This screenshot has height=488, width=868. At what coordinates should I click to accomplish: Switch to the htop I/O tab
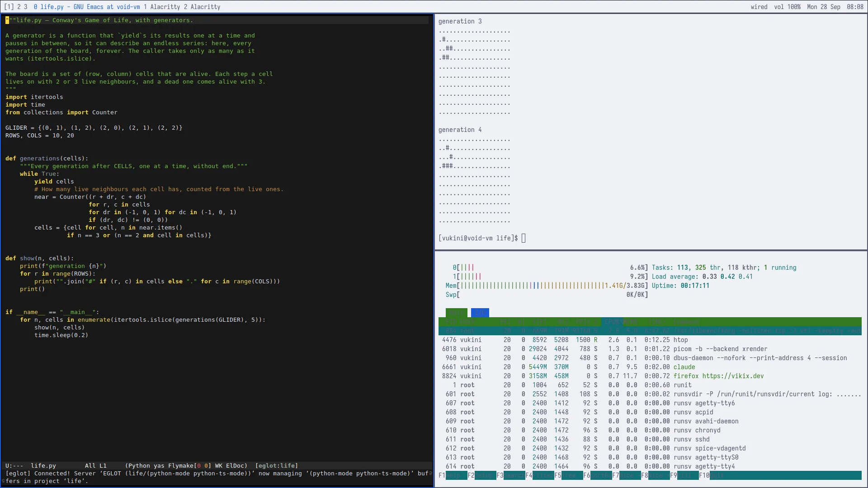480,313
